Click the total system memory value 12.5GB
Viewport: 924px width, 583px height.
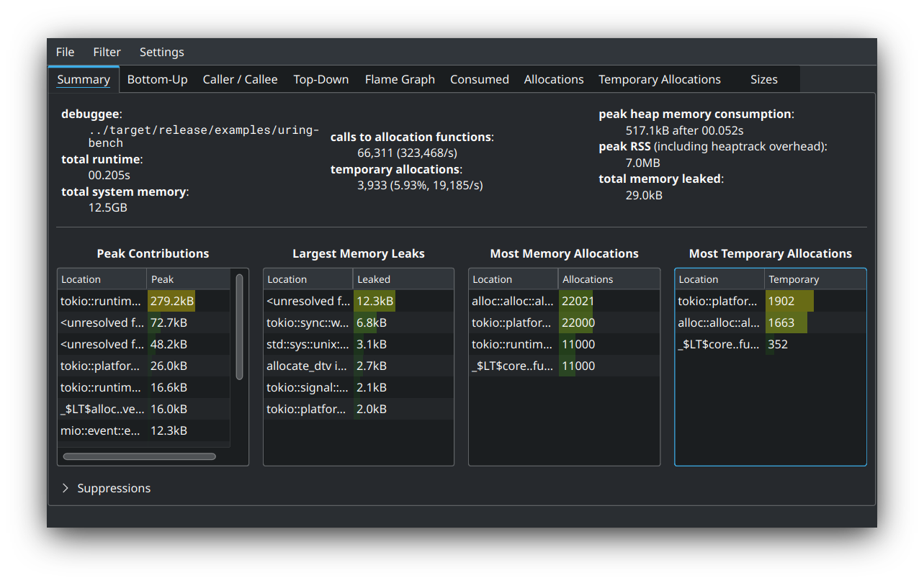[x=108, y=207]
